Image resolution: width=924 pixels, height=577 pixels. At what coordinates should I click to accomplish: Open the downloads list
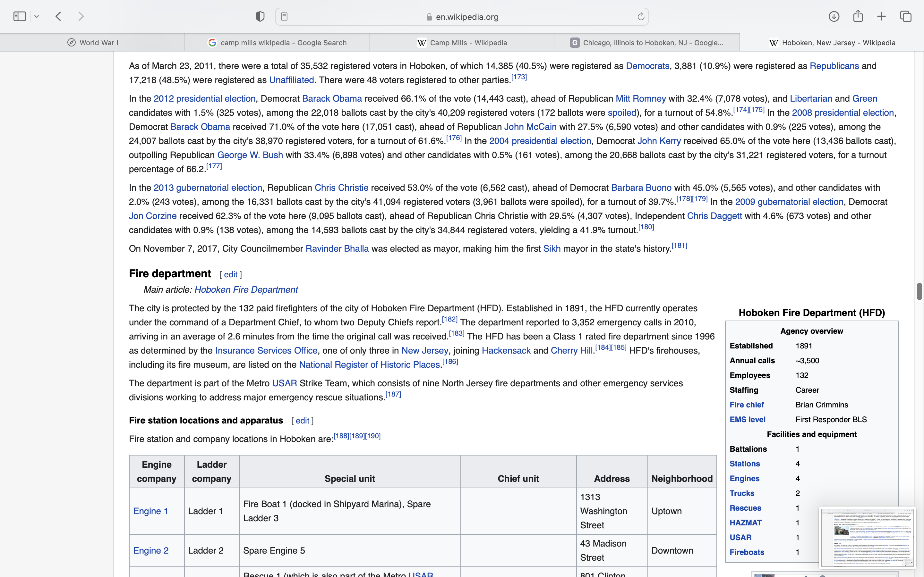[834, 16]
